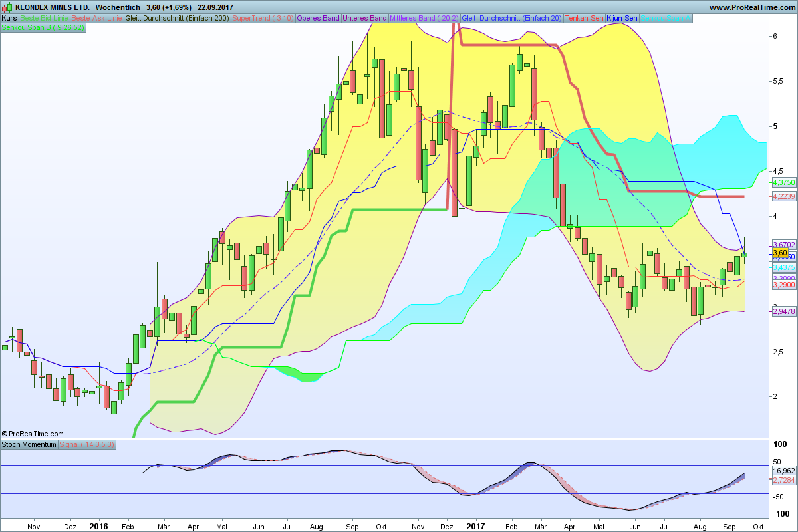798x532 pixels.
Task: Click the 4,3750 green price marker
Action: [783, 182]
